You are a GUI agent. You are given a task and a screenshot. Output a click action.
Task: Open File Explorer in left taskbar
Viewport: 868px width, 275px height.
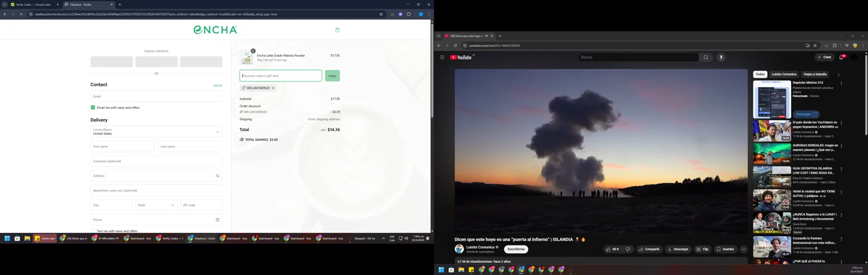point(27,238)
